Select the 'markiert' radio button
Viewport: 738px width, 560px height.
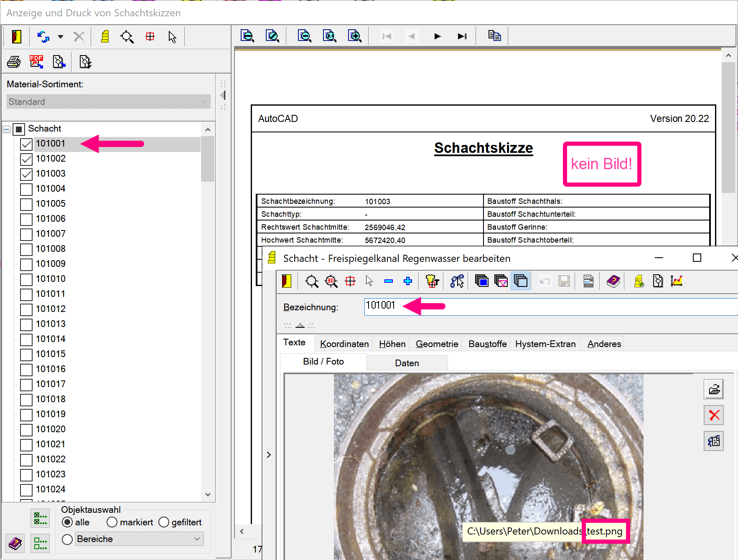click(112, 522)
